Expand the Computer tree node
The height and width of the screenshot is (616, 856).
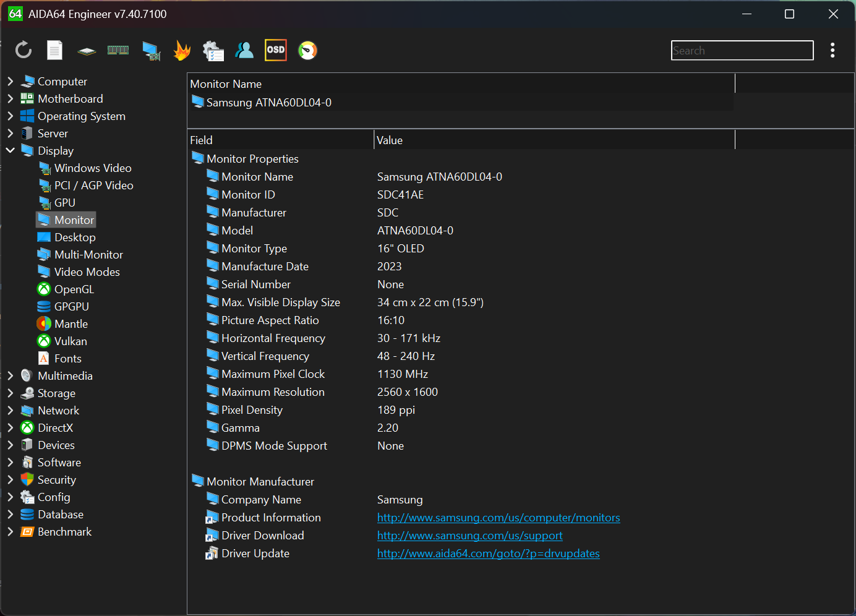(11, 81)
